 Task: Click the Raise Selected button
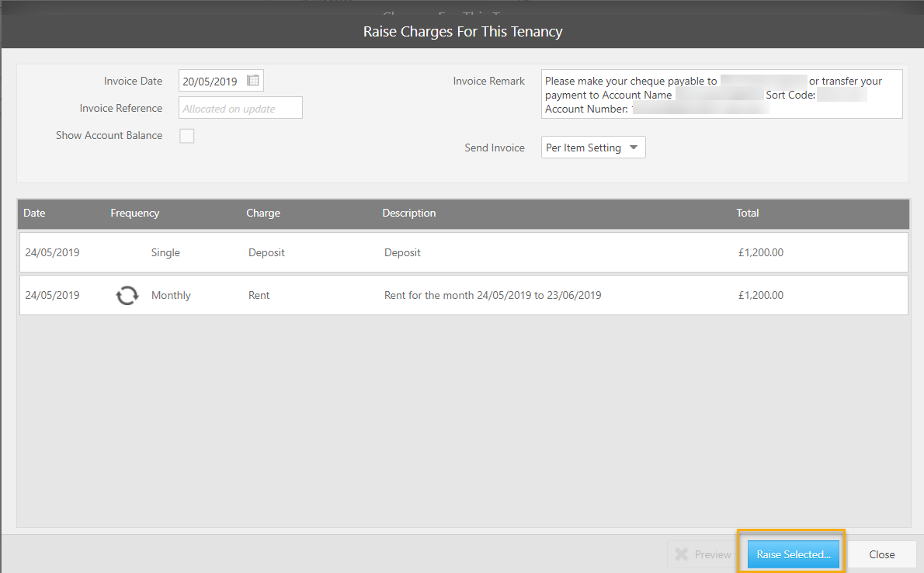(x=794, y=554)
